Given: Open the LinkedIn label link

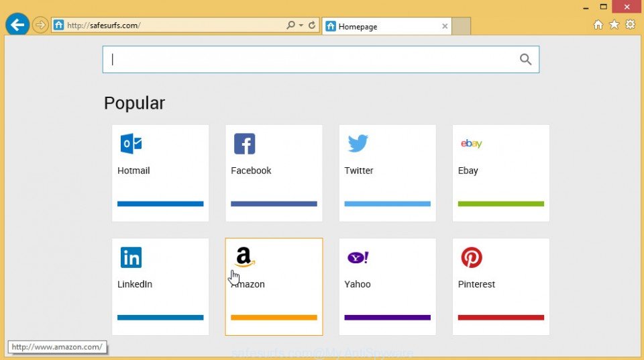Looking at the screenshot, I should tap(135, 284).
